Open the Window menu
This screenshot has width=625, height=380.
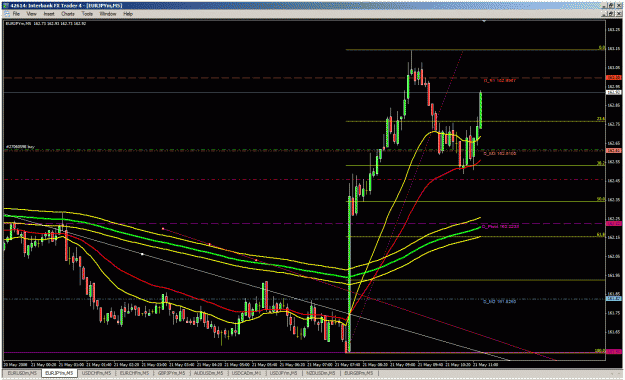[108, 14]
